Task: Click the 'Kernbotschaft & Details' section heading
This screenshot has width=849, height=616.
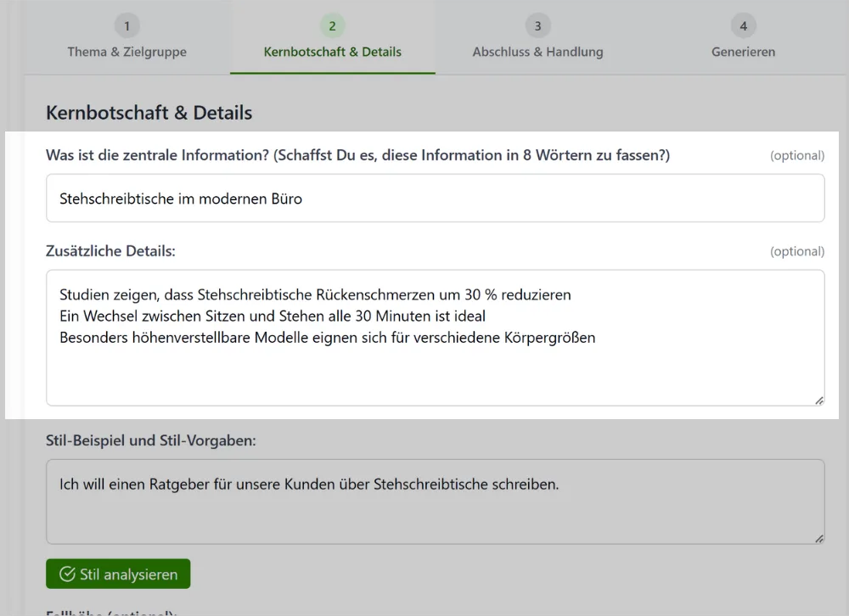Action: (149, 113)
